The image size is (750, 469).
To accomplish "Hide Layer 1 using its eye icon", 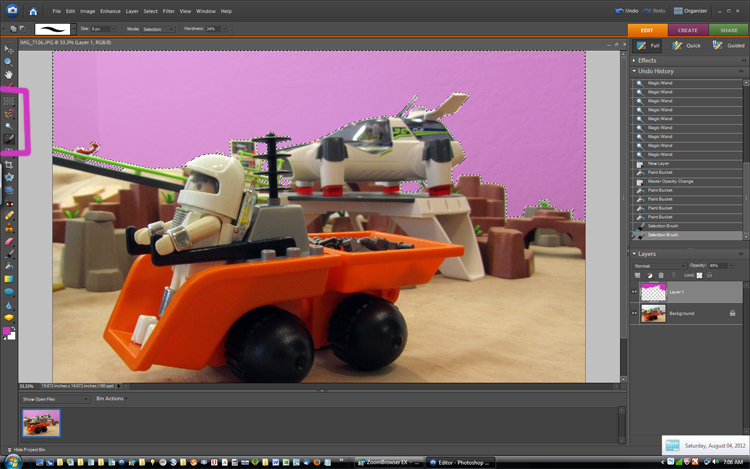I will coord(634,292).
